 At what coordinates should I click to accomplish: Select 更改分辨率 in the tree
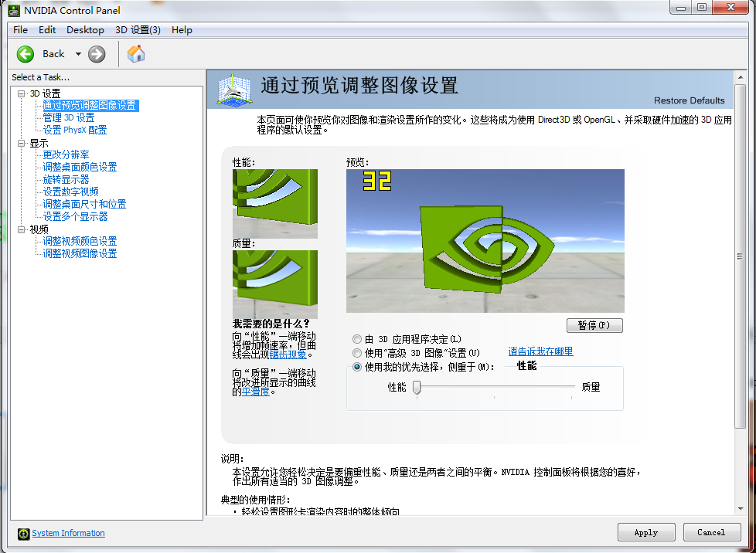(x=66, y=154)
